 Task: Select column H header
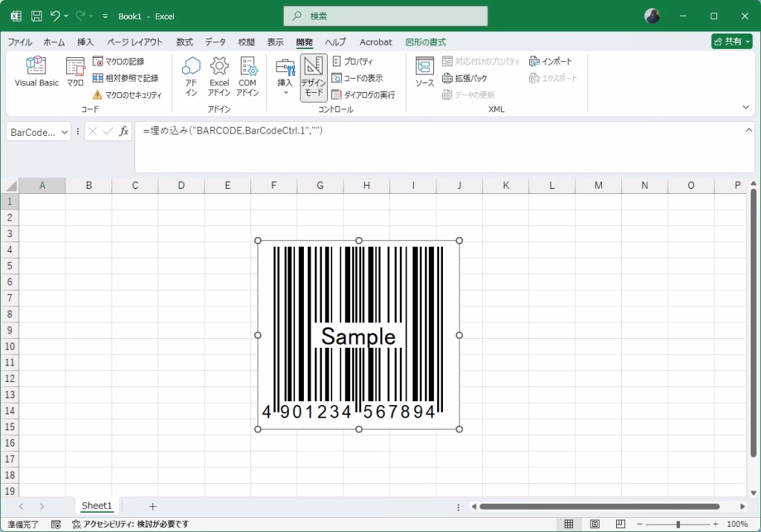click(366, 186)
